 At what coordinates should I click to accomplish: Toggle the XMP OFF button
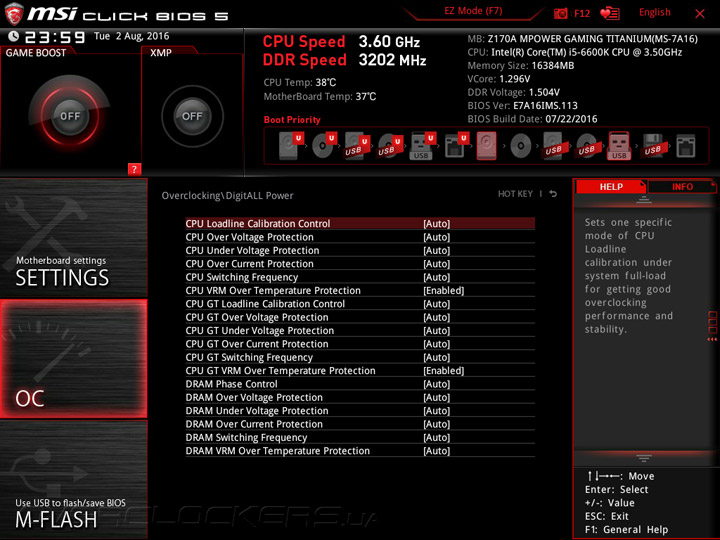(x=192, y=116)
